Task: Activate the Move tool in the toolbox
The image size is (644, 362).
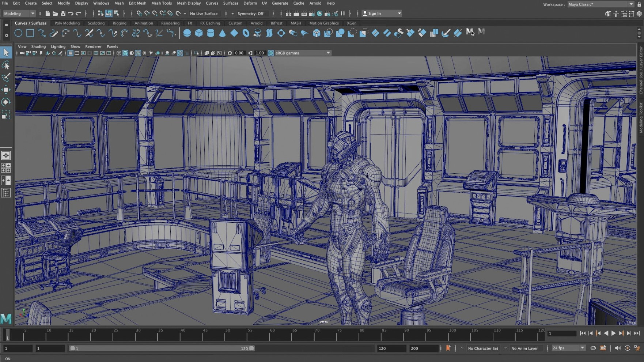Action: 6,90
